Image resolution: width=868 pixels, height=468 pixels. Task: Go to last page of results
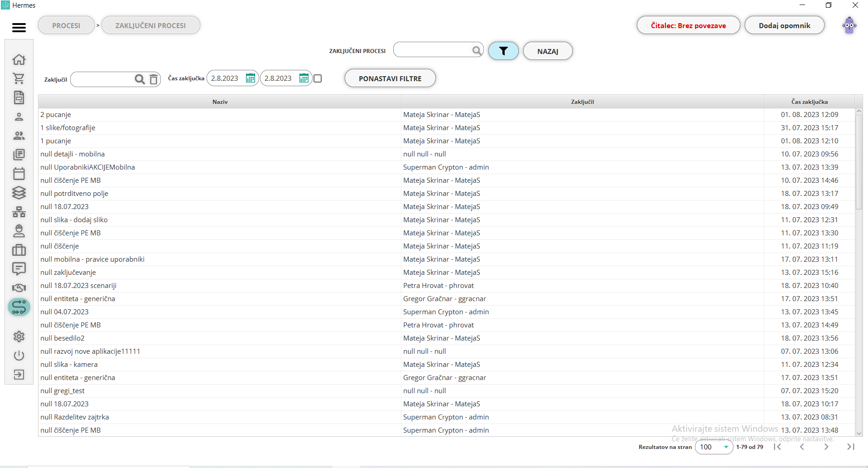coord(851,447)
